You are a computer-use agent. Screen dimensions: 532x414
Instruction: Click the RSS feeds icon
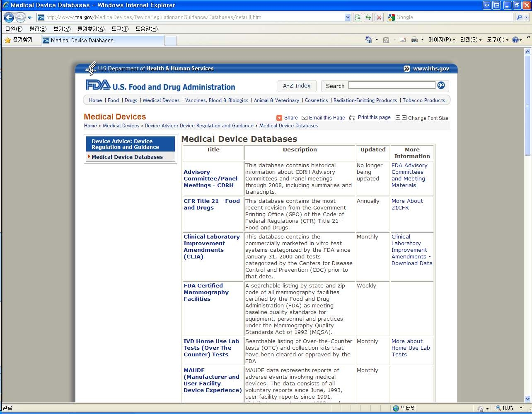pos(386,40)
